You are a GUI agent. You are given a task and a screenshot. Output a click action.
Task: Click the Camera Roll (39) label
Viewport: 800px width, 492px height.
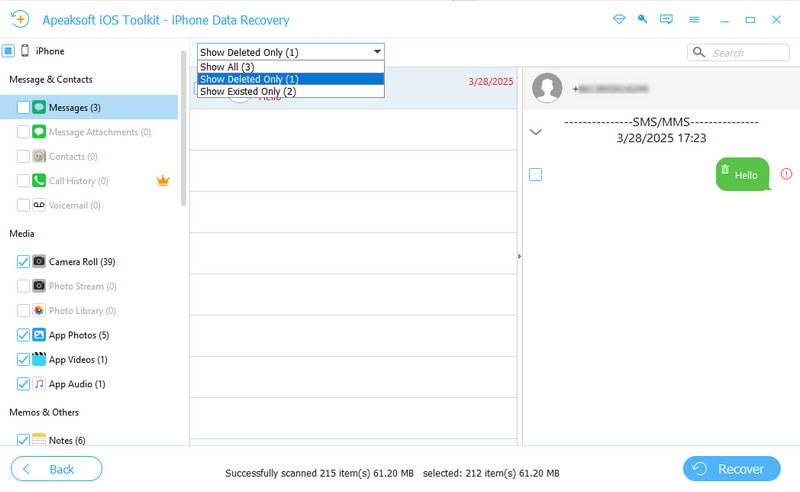[x=82, y=262]
